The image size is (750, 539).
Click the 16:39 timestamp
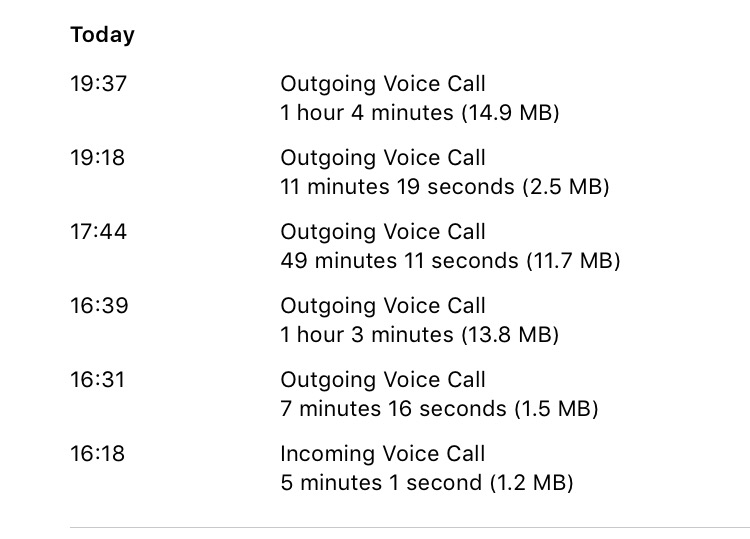(99, 306)
